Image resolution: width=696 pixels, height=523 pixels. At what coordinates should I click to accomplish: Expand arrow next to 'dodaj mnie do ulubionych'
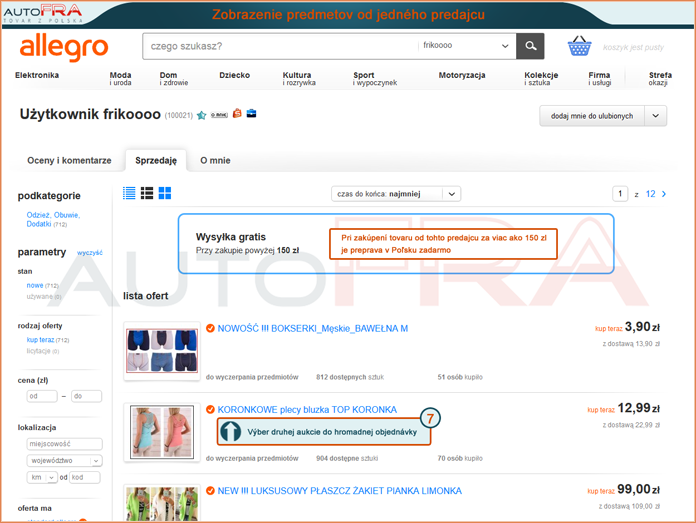point(656,116)
